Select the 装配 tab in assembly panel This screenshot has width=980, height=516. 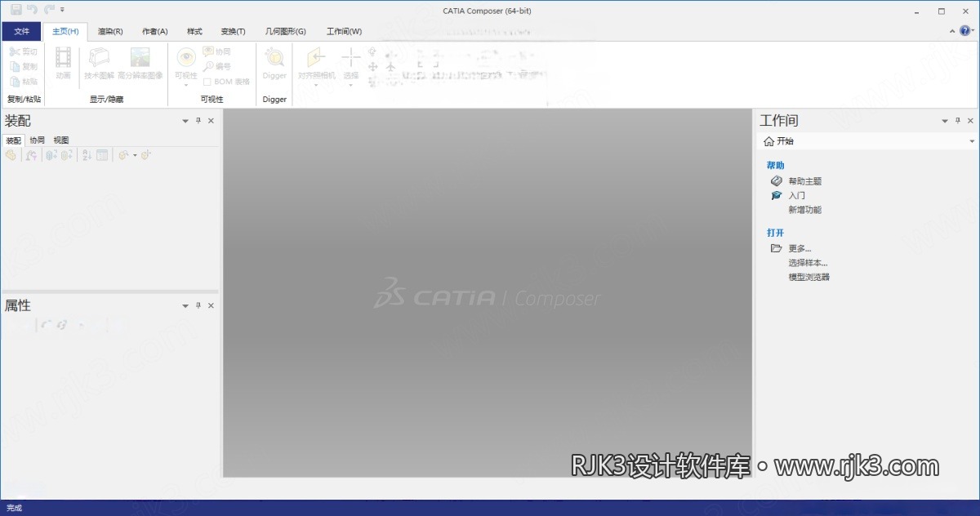click(13, 140)
